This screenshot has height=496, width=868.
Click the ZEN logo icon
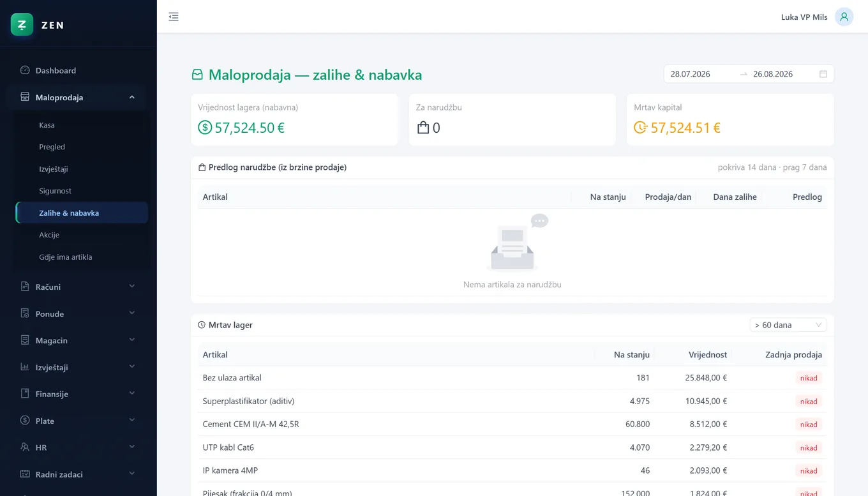click(22, 25)
